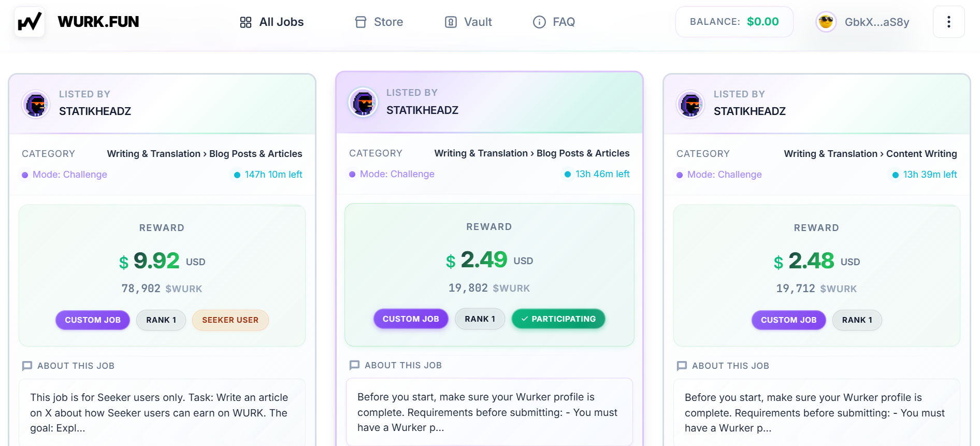Click the Content Writing category link
980x446 pixels.
click(x=921, y=154)
